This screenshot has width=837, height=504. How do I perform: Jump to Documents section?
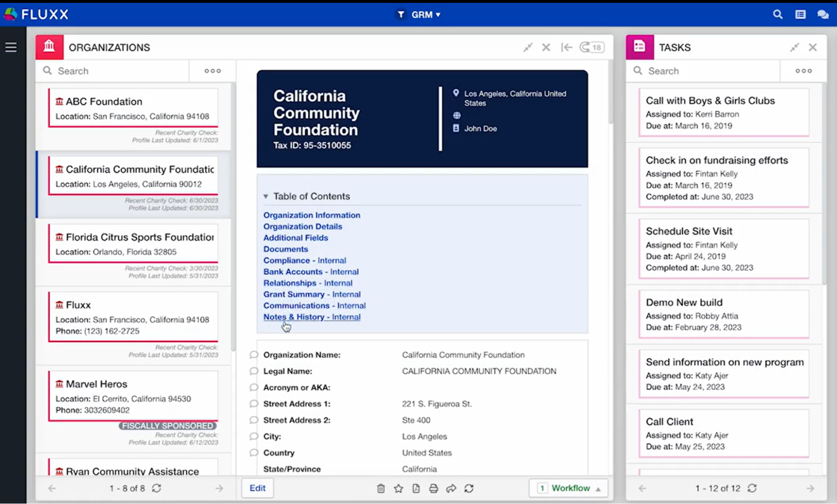pos(286,249)
